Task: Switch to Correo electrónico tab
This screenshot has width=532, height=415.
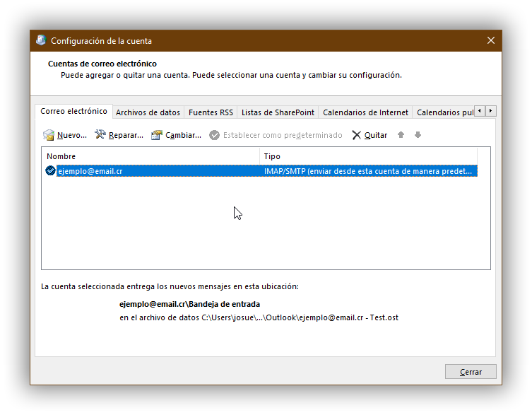Action: tap(73, 111)
